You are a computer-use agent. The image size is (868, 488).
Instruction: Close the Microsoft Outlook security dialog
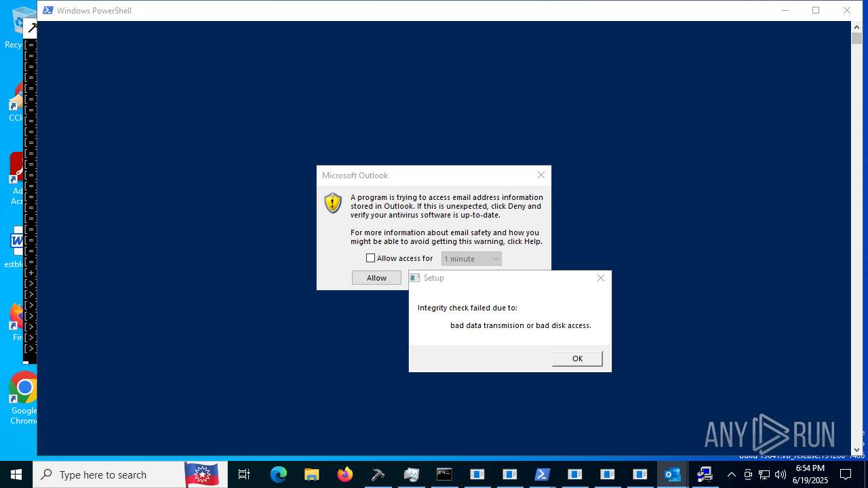click(540, 175)
